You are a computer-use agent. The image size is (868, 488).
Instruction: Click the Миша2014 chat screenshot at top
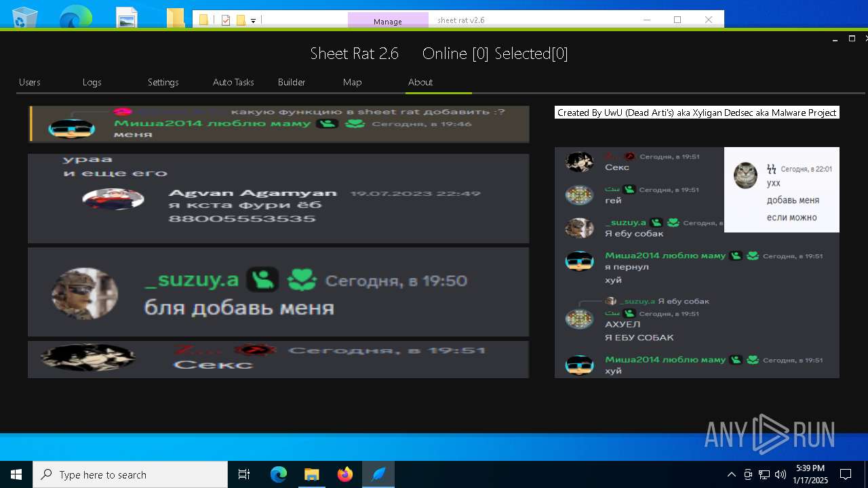coord(278,124)
